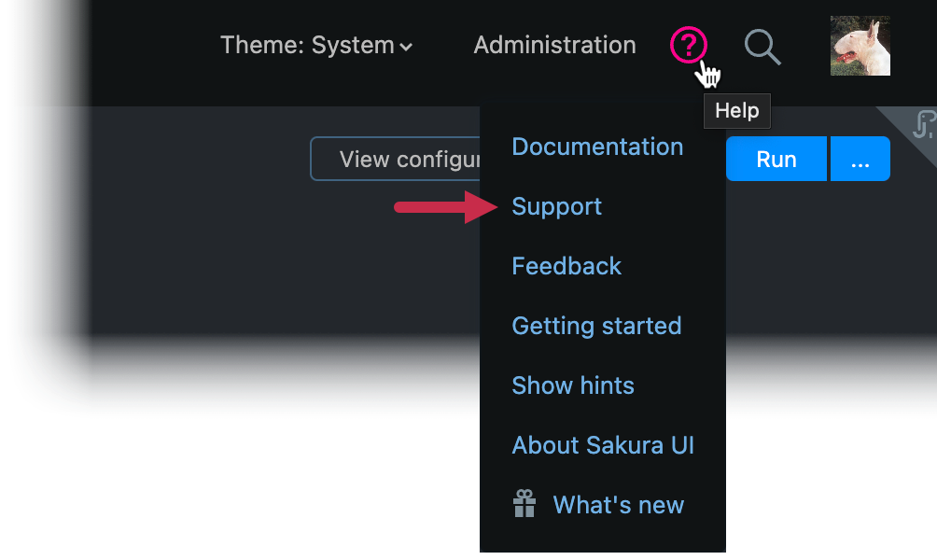Screen dimensions: 937x560
Task: Click the elephant icon in the page corner
Action: pyautogui.click(x=922, y=123)
